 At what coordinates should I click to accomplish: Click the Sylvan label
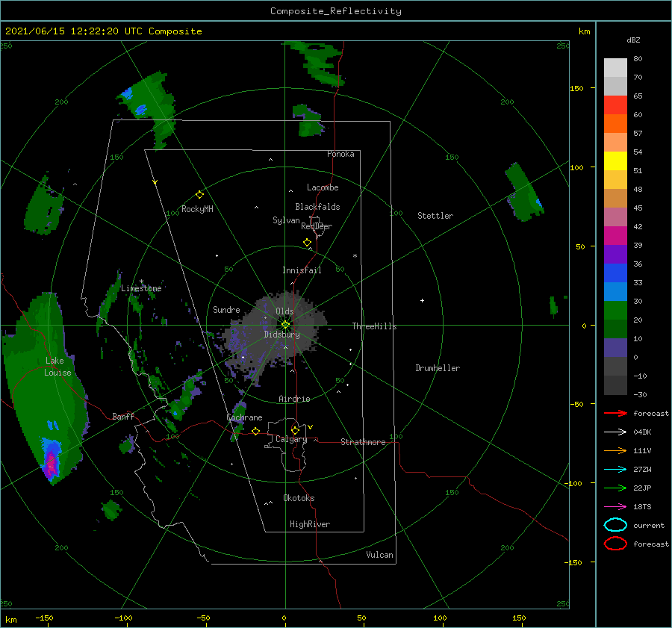[x=286, y=220]
